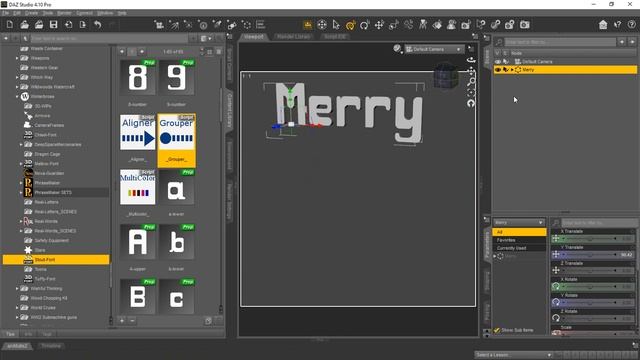
Task: Click the X Translate slider
Action: click(593, 239)
